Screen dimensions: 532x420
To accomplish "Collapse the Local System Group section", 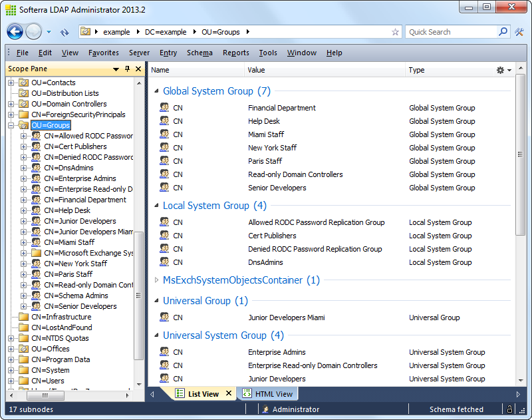I will pyautogui.click(x=156, y=206).
